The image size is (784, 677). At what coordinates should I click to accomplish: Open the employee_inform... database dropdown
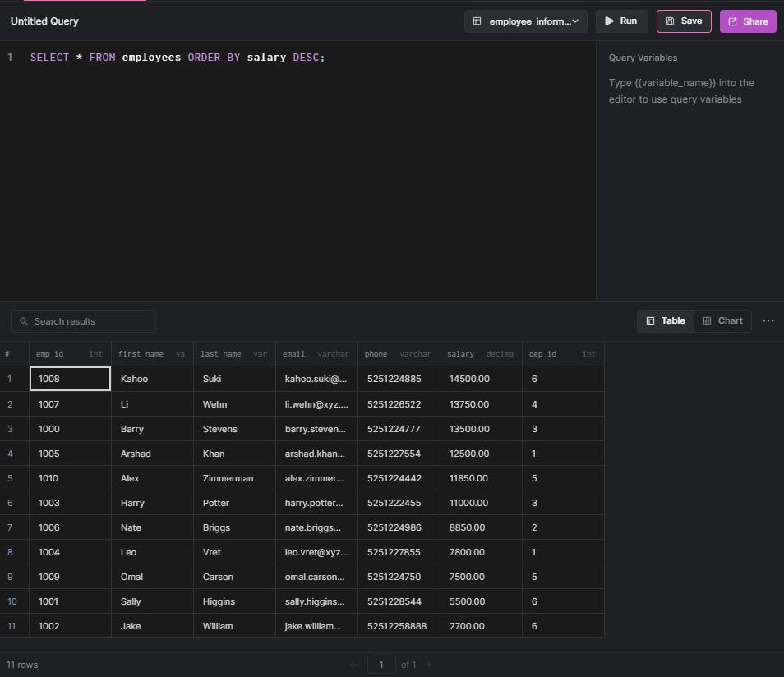click(525, 21)
